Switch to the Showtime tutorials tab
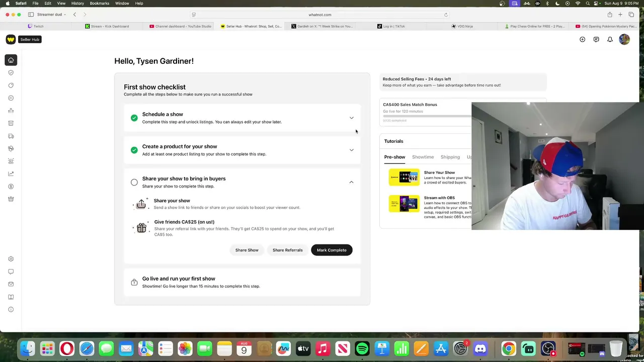The image size is (644, 362). pyautogui.click(x=423, y=157)
